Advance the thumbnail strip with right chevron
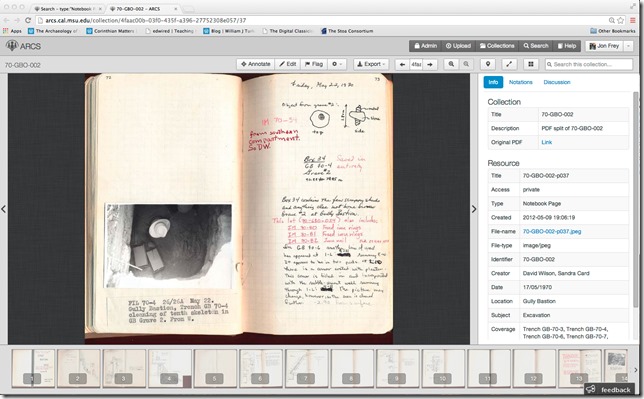The height and width of the screenshot is (399, 644). tap(636, 370)
